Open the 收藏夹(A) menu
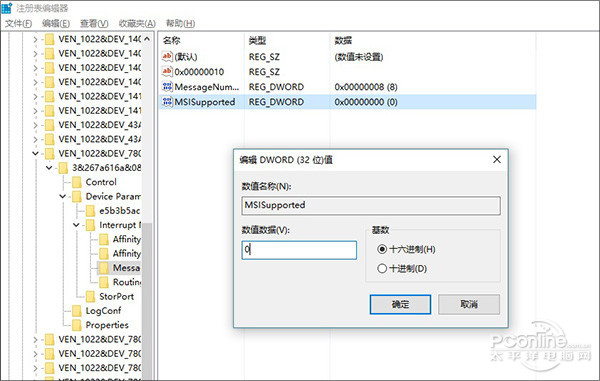 tap(137, 24)
